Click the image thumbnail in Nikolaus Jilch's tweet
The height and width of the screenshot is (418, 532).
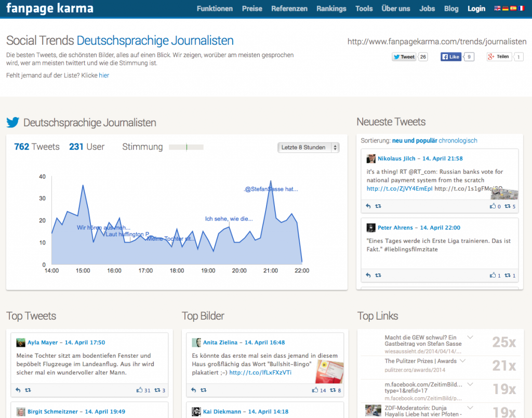tap(504, 193)
